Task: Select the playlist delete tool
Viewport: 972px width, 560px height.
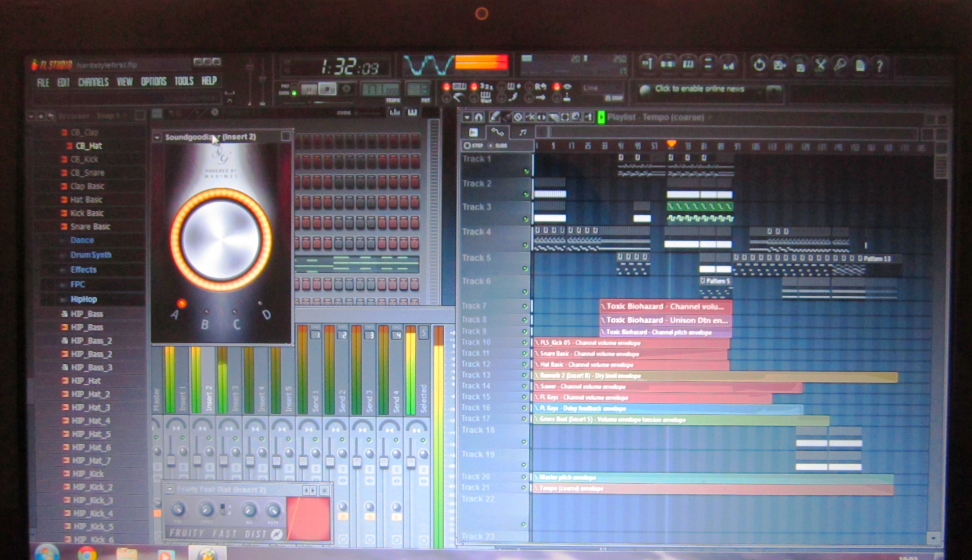Action: (518, 117)
